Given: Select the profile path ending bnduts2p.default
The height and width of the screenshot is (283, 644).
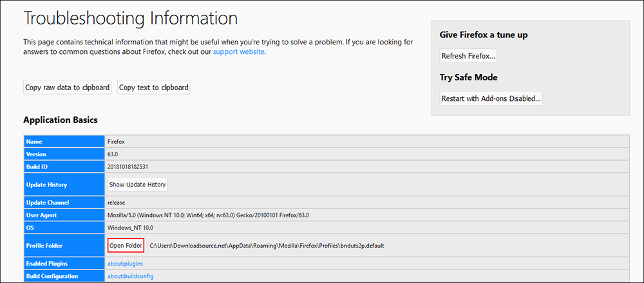Looking at the screenshot, I should click(267, 246).
